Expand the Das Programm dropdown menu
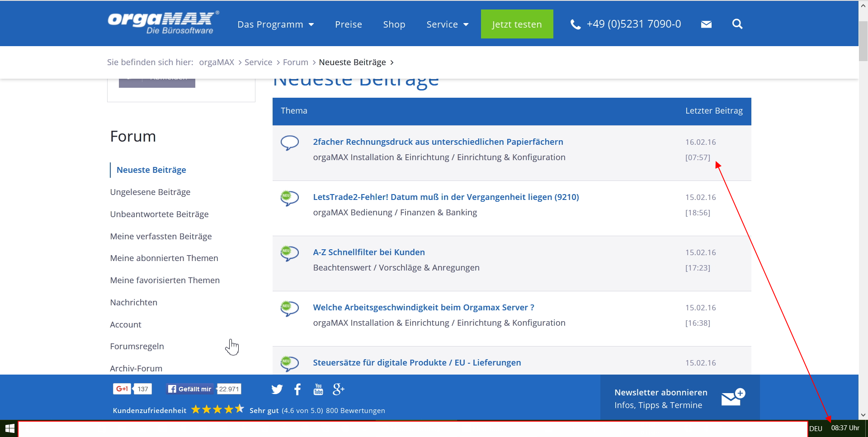Image resolution: width=868 pixels, height=437 pixels. click(276, 24)
